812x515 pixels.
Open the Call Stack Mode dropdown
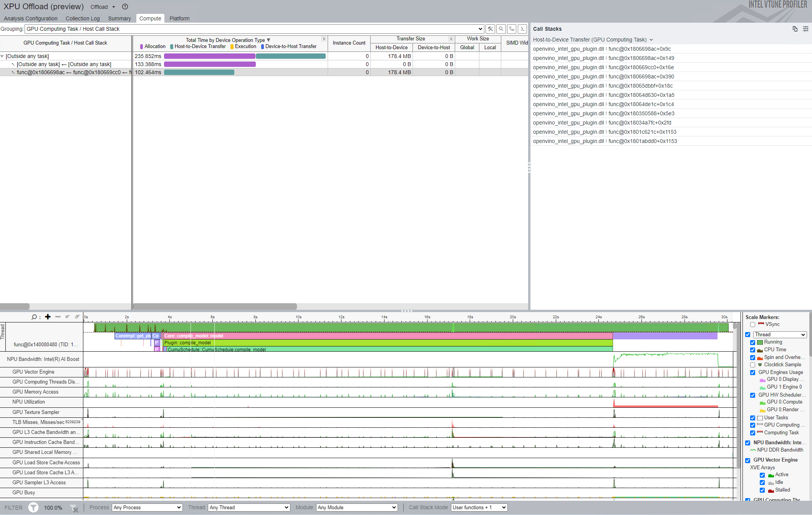tap(479, 507)
